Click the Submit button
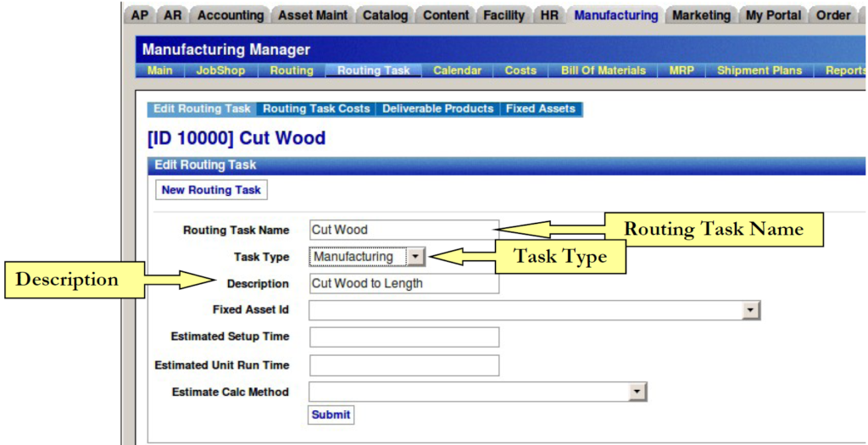Screen dimensions: 868x445 tap(331, 415)
